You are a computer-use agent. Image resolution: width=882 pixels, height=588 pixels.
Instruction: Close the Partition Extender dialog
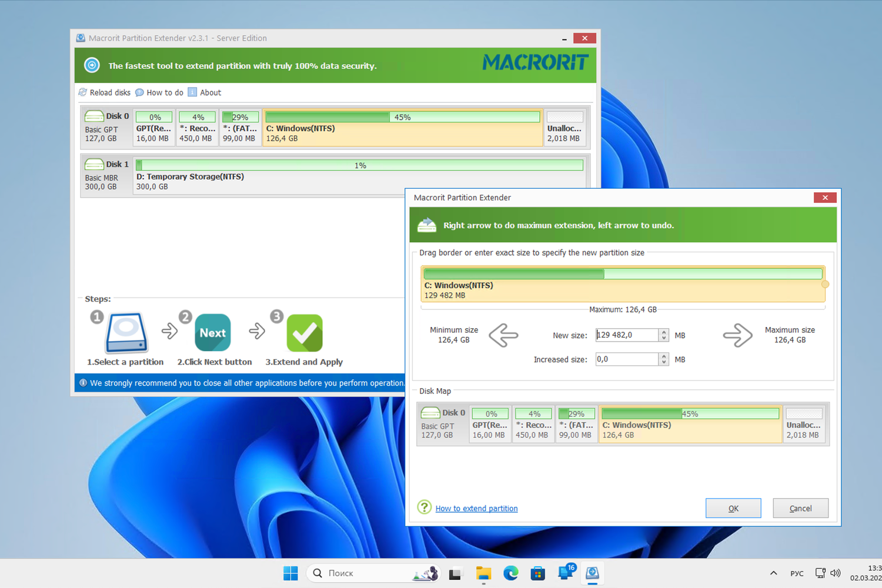tap(825, 198)
